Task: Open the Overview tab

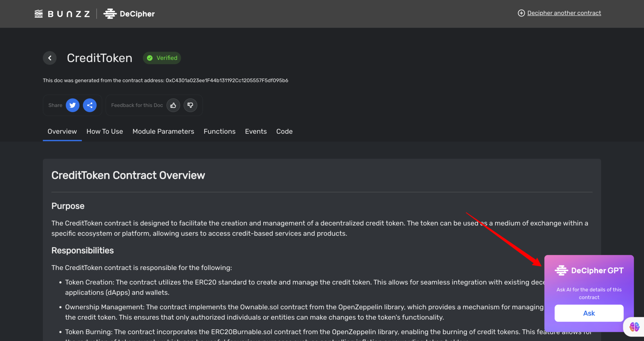Action: coord(62,131)
